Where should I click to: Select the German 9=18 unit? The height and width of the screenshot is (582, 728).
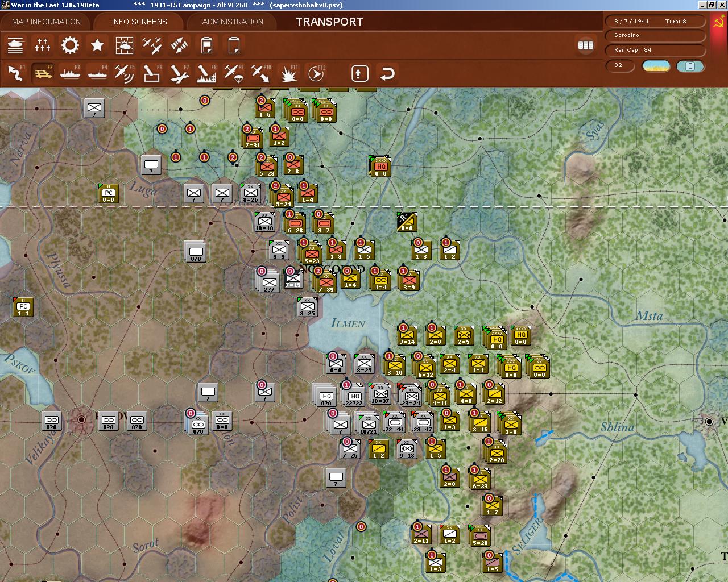tap(407, 450)
